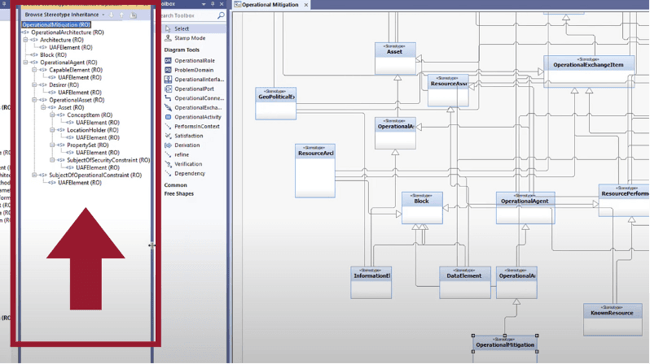Choose the OperationalInterface toolbox element
This screenshot has width=650, height=364.
click(x=194, y=79)
